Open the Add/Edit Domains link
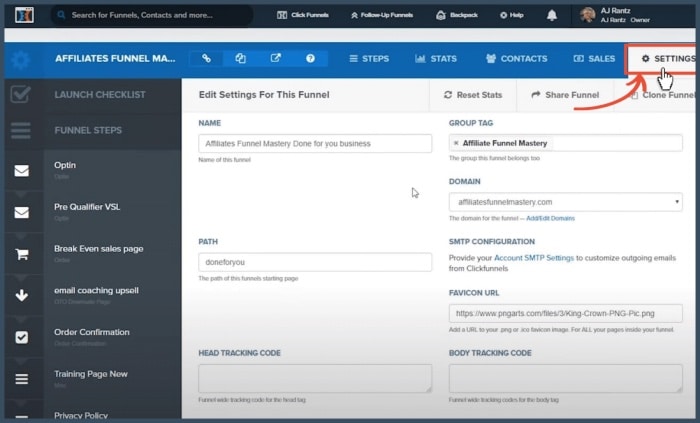The height and width of the screenshot is (423, 700). pyautogui.click(x=550, y=218)
